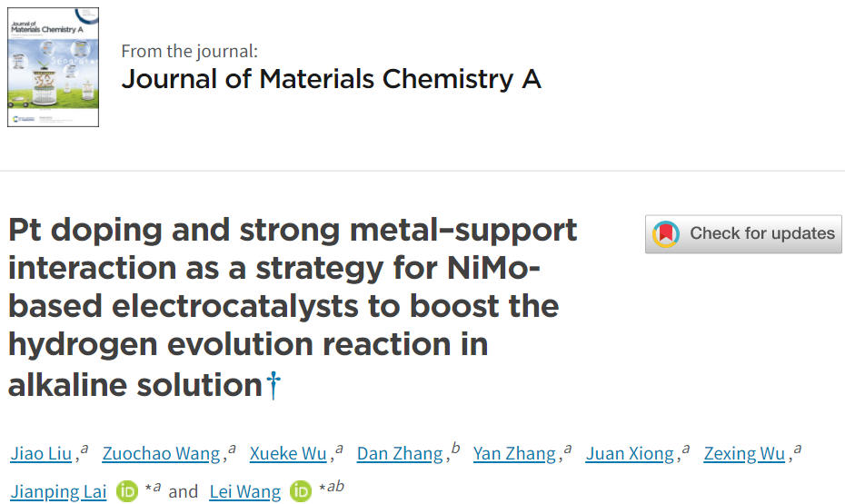Open the Journal of Materials Chemistry A cover thumbnail

53,67
